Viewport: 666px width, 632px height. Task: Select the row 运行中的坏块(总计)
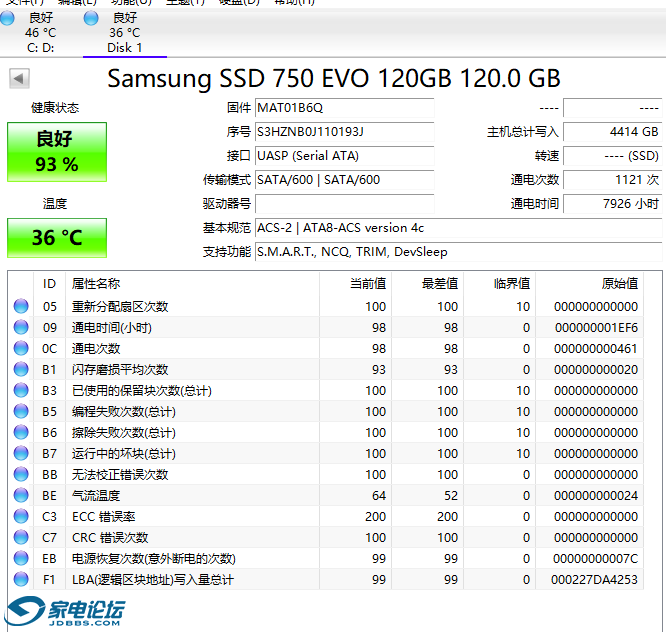click(326, 454)
